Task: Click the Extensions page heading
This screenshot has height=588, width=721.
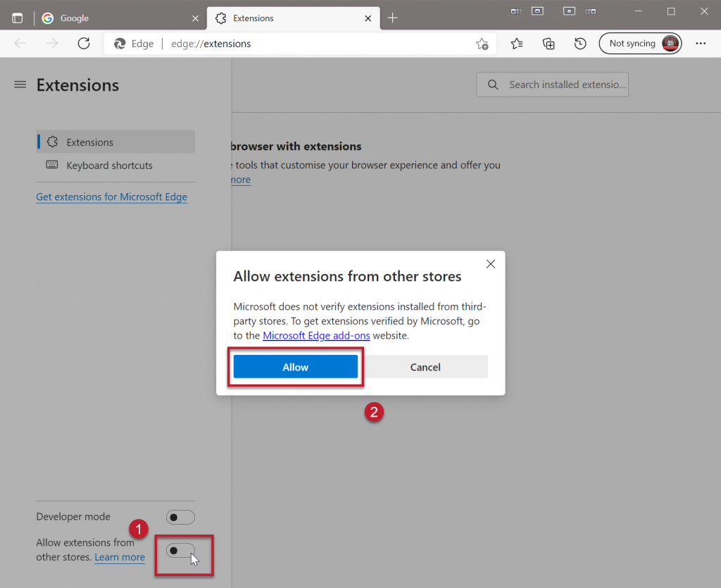Action: [77, 85]
